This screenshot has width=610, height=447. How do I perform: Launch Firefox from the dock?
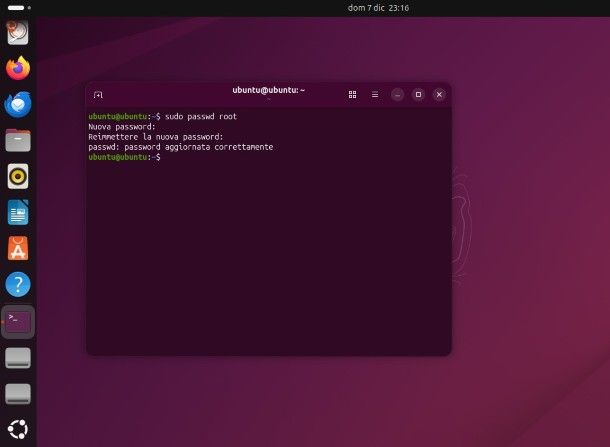pyautogui.click(x=18, y=68)
